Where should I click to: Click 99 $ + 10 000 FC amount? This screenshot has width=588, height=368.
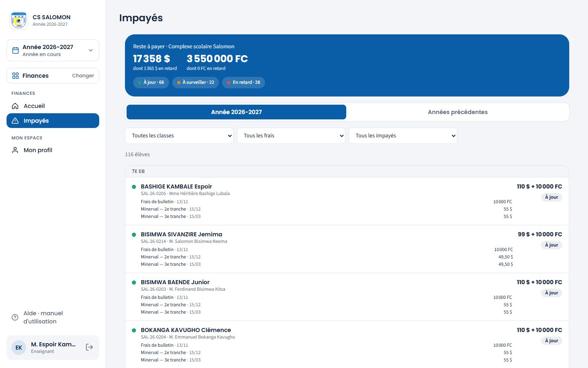[540, 234]
